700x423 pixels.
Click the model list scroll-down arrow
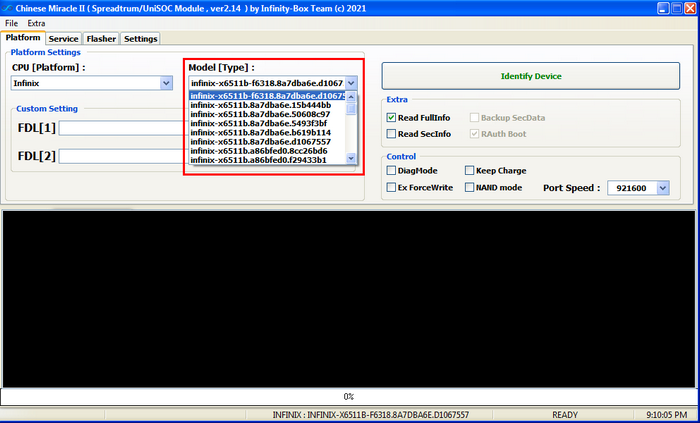pos(351,158)
